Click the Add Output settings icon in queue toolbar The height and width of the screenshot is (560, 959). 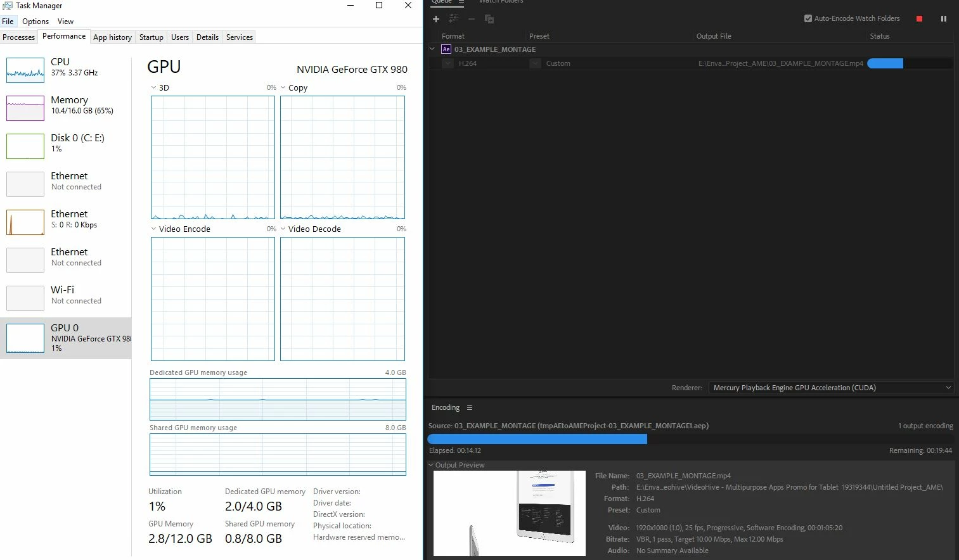(454, 19)
